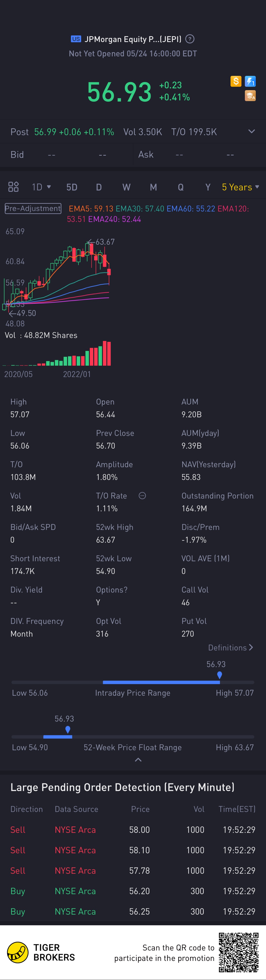Viewport: 266px width, 980px height.
Task: Open the Definitions link
Action: pos(230,647)
